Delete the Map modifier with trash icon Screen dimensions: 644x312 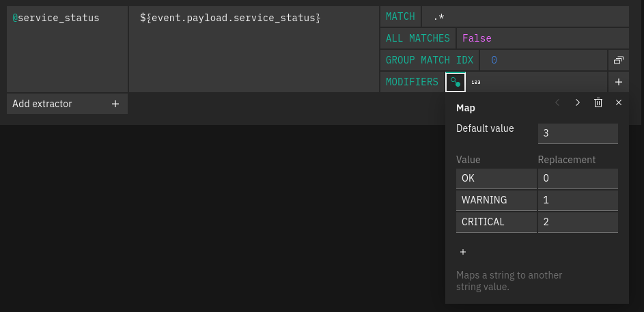tap(598, 102)
